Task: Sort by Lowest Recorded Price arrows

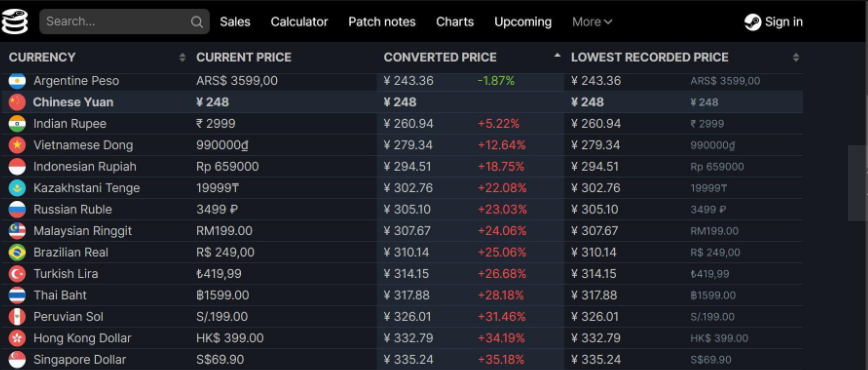Action: 795,57
